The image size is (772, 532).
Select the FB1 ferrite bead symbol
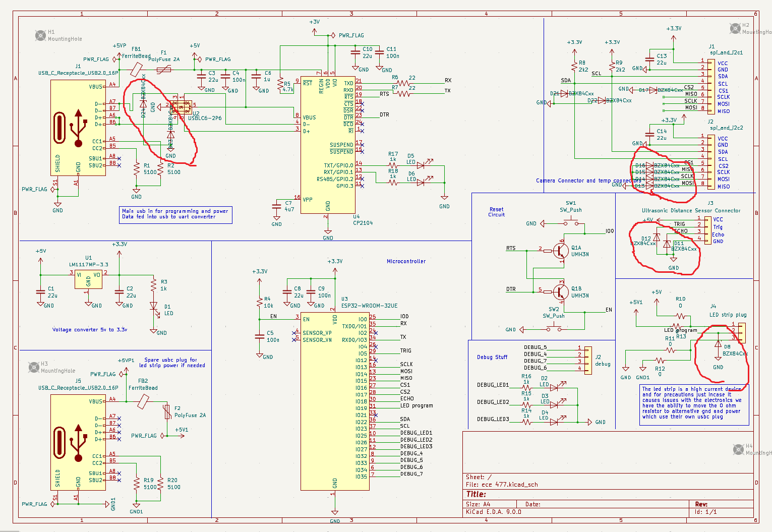pyautogui.click(x=136, y=70)
